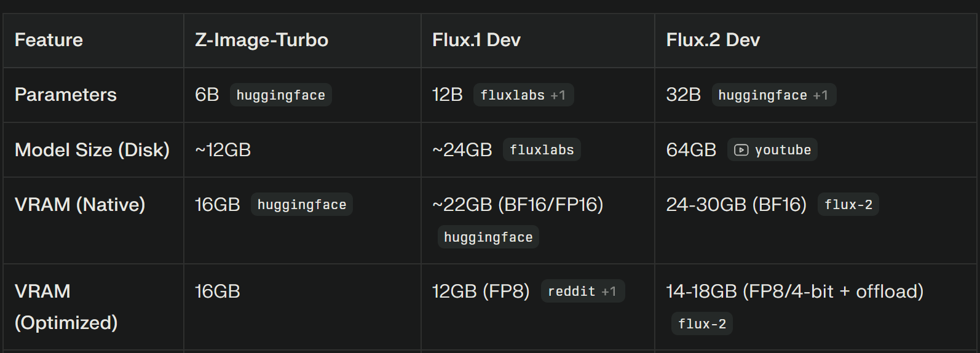The width and height of the screenshot is (980, 353).
Task: Open the huggingface +1 citation beside 32B
Action: coord(774,95)
